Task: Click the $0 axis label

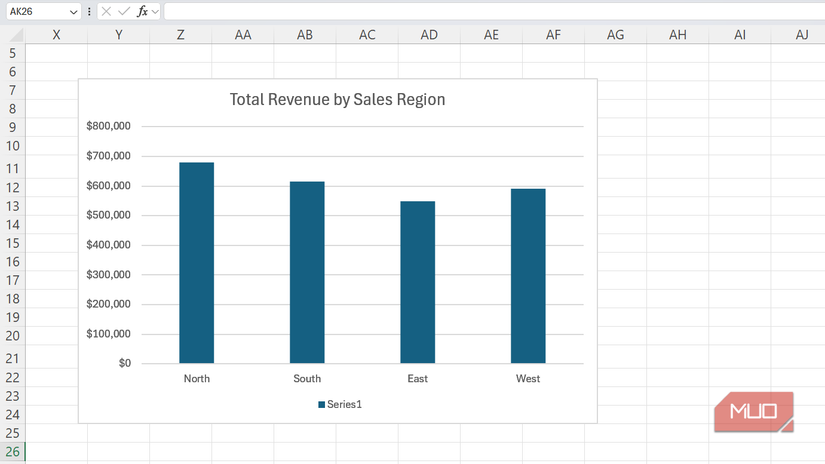Action: click(x=125, y=363)
